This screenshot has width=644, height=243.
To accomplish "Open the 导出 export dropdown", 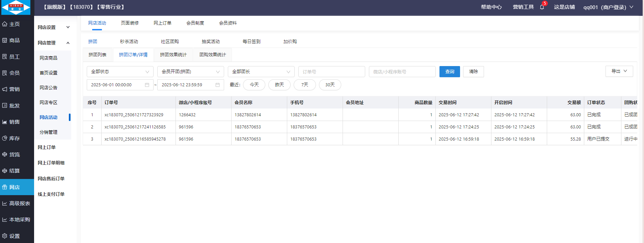I will (619, 71).
